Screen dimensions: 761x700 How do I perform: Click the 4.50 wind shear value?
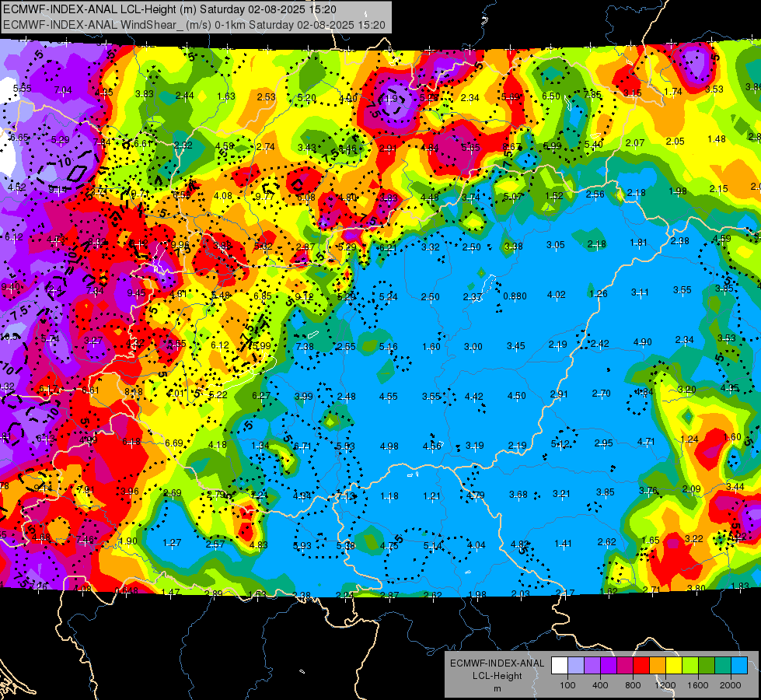click(x=516, y=395)
